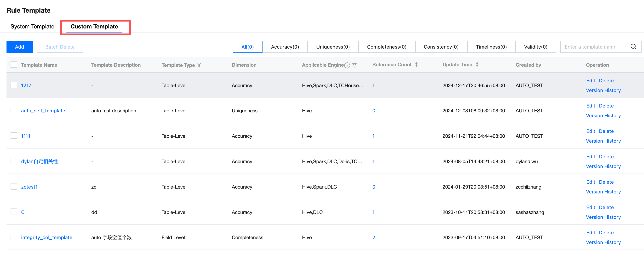This screenshot has height=254, width=644.
Task: Select integrity_col_template row checkbox
Action: coord(14,237)
